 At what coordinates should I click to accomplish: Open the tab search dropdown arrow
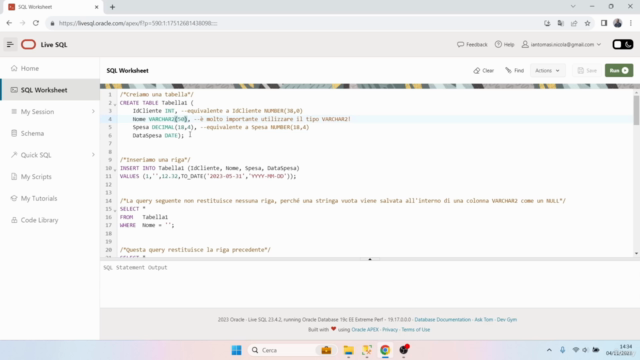click(573, 7)
